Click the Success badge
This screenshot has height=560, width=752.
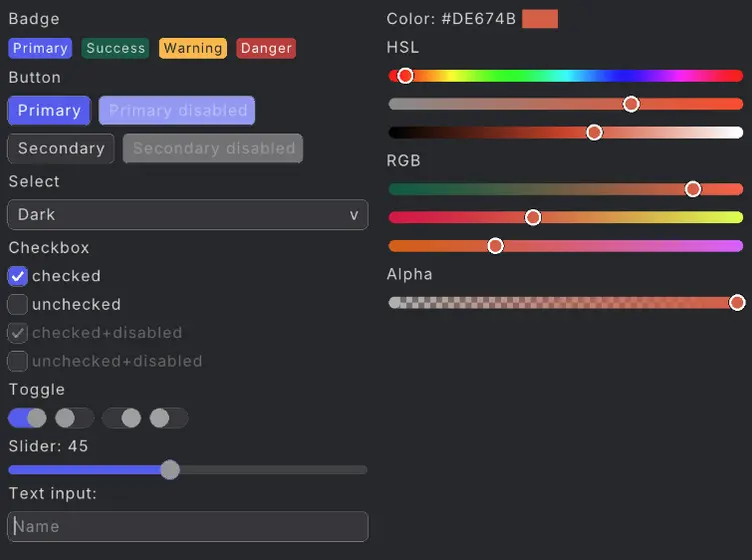(116, 48)
